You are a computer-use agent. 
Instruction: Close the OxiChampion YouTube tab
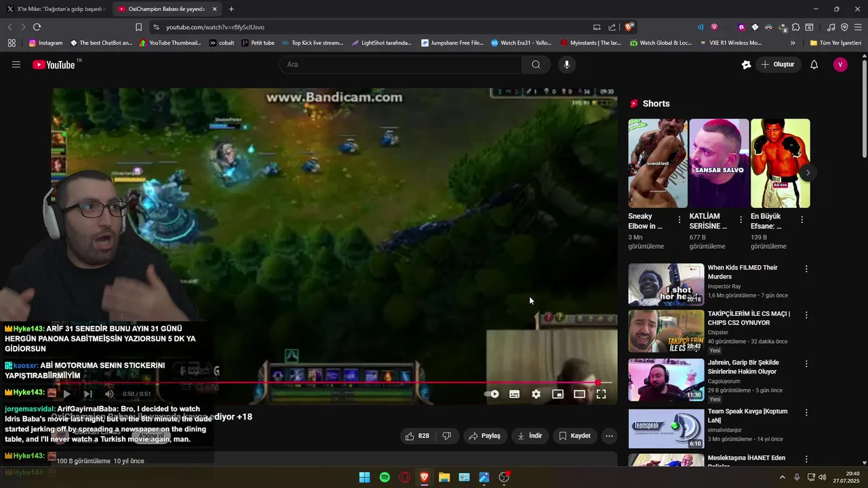(x=214, y=9)
